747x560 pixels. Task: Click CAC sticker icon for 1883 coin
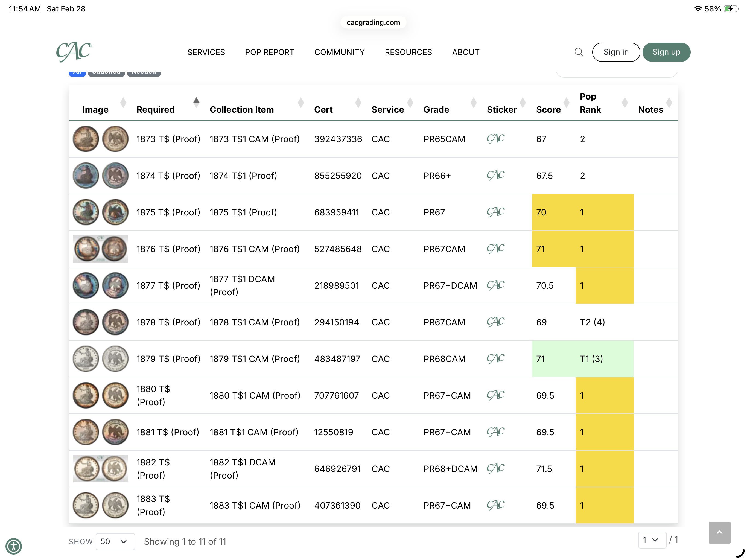(x=495, y=505)
